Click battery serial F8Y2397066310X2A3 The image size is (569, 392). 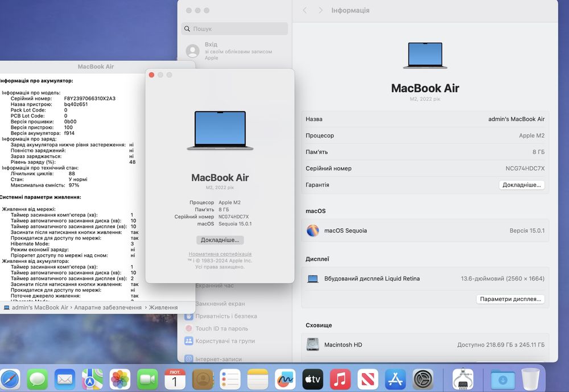90,98
